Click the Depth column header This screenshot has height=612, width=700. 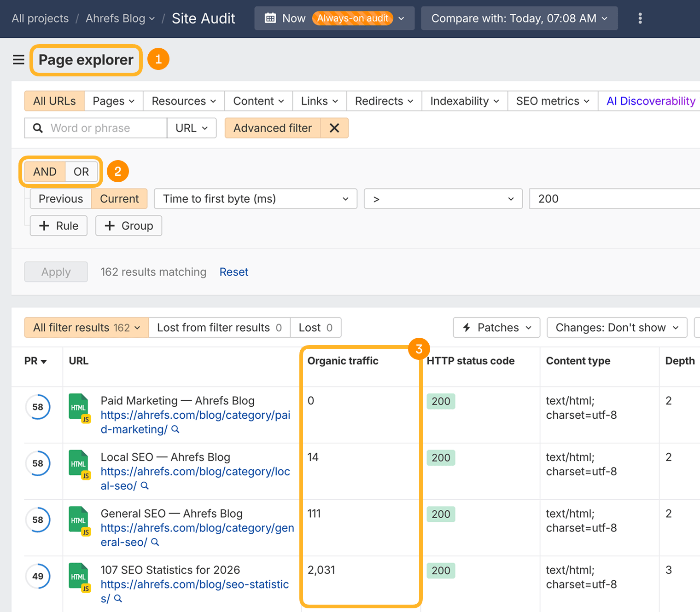[680, 361]
